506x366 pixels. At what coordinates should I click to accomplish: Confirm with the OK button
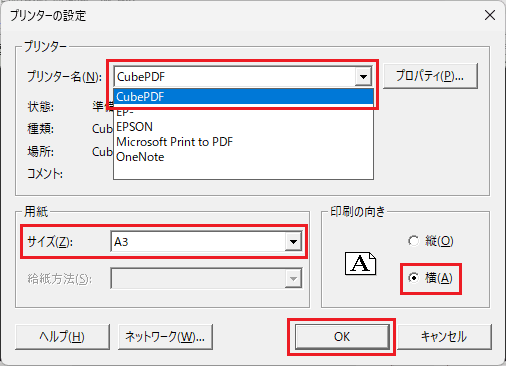pos(342,337)
